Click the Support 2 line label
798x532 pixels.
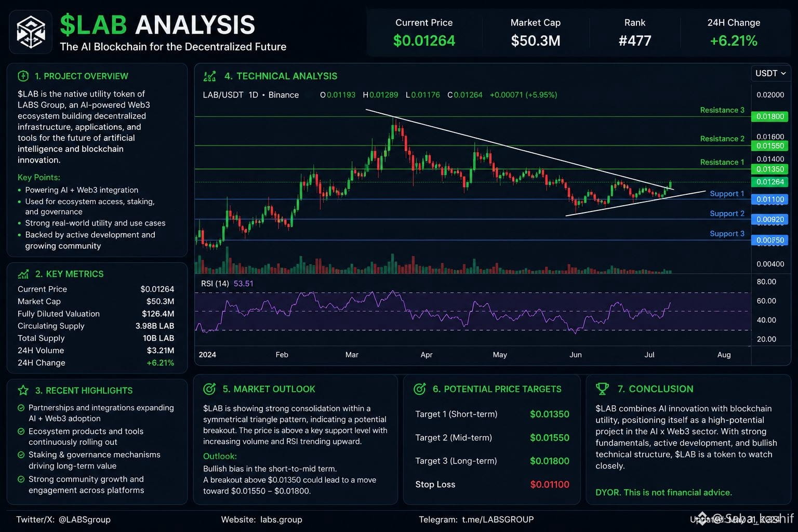click(x=727, y=214)
